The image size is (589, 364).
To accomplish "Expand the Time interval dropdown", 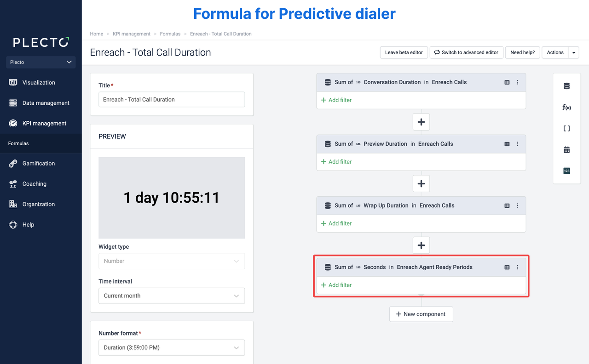I will [x=172, y=296].
